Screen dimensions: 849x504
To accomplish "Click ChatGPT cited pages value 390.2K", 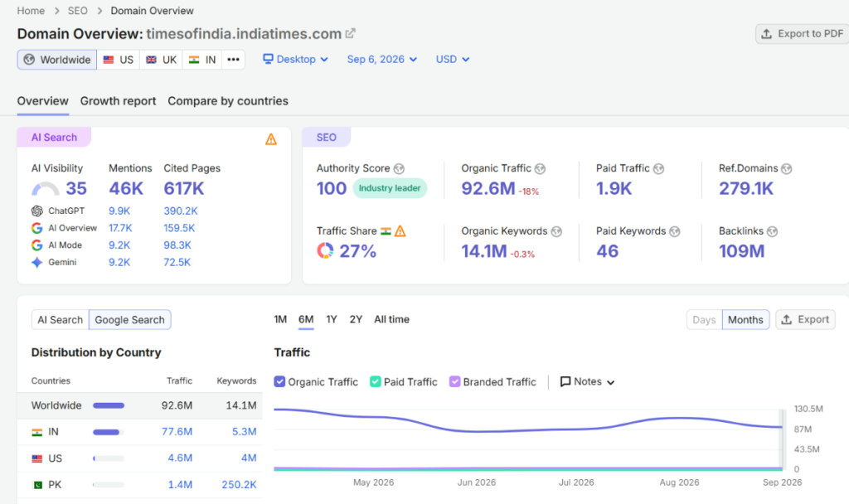I will 181,211.
